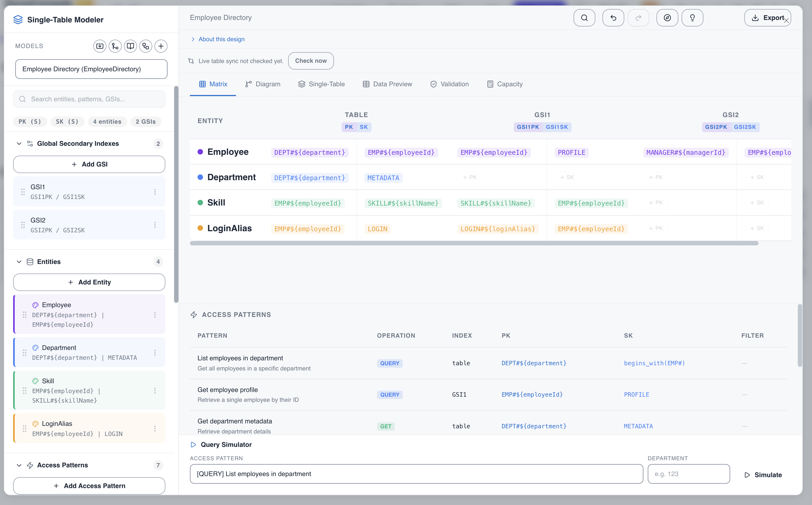Click the Department entity drag handle
This screenshot has width=812, height=505.
pyautogui.click(x=24, y=353)
